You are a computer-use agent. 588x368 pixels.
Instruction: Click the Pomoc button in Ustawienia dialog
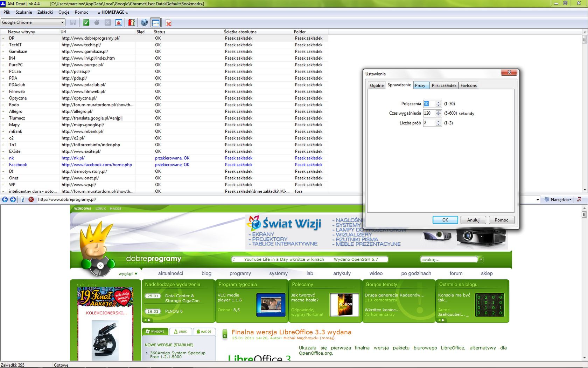click(x=501, y=220)
